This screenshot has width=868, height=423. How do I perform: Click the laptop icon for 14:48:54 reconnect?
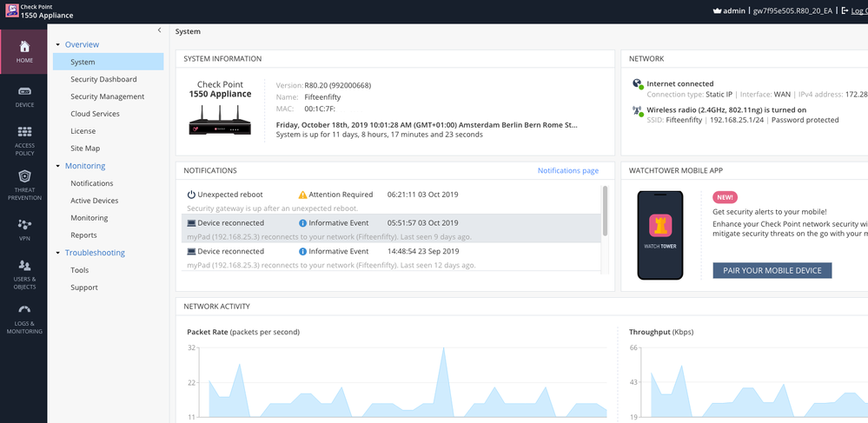191,251
